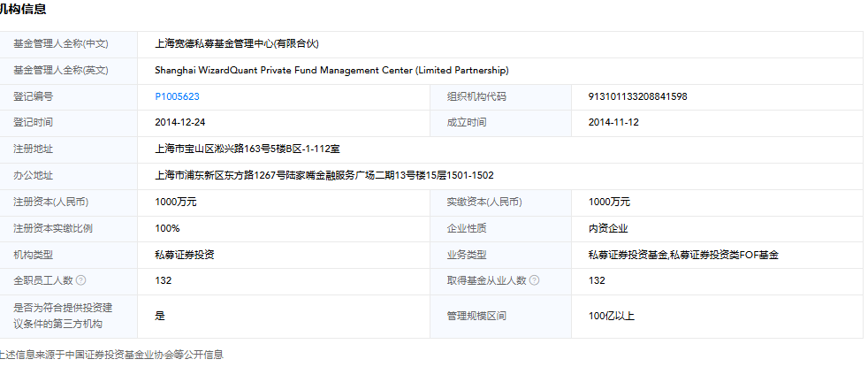Click the 机构信息 section heading
The image size is (868, 367).
pos(23,9)
